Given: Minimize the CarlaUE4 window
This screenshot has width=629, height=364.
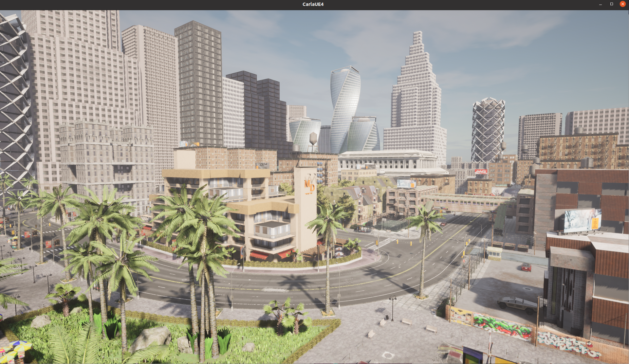Looking at the screenshot, I should tap(600, 4).
